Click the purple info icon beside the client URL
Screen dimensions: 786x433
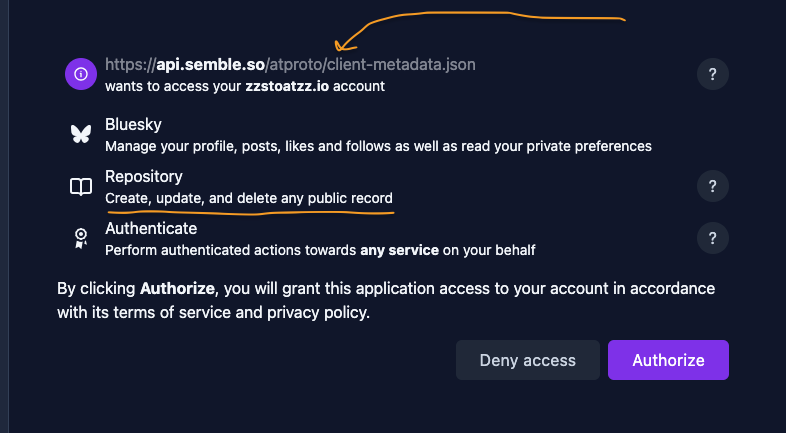click(x=81, y=74)
